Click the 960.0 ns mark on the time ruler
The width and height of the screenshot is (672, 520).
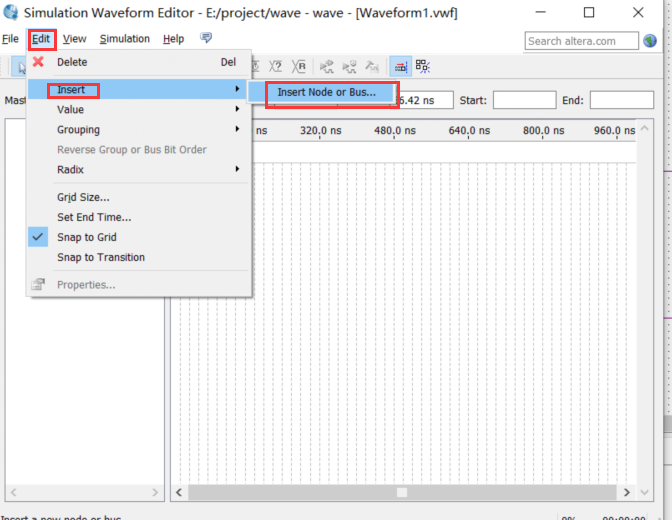[615, 130]
